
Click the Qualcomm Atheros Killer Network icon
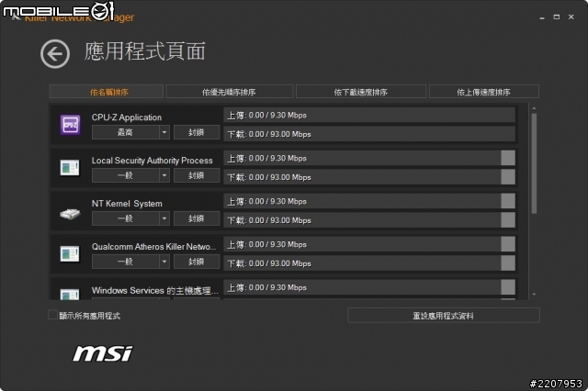click(x=70, y=253)
